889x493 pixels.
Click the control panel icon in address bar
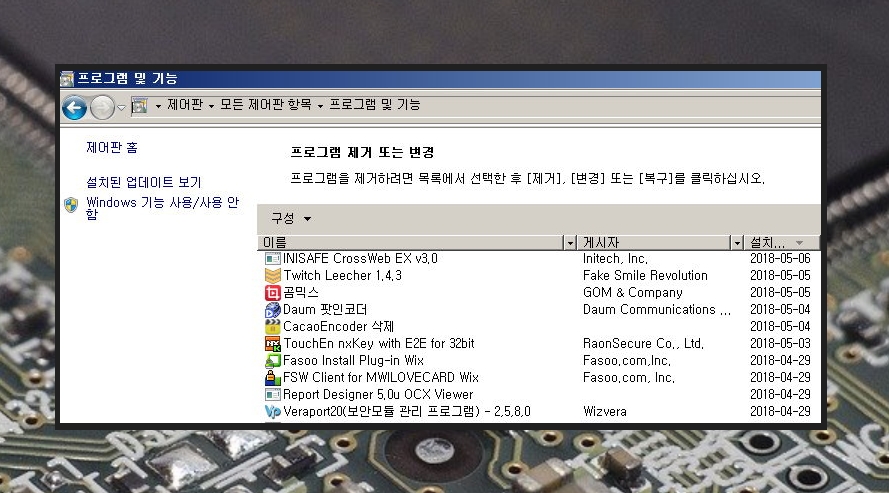tap(139, 106)
